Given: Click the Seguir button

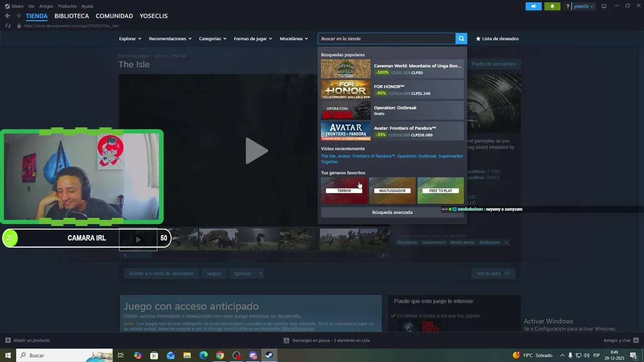Looking at the screenshot, I should 214,274.
